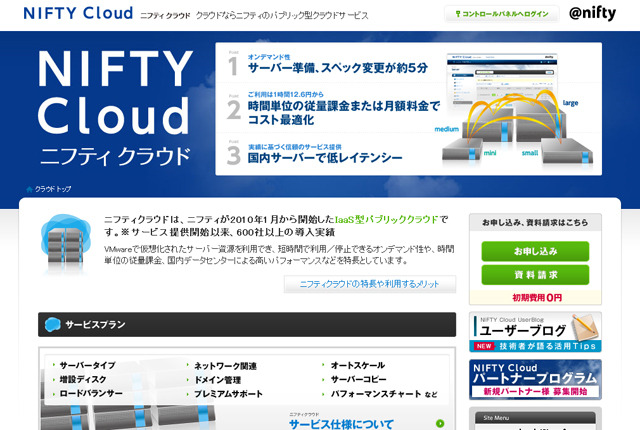Click the Site Menu header

point(535,418)
